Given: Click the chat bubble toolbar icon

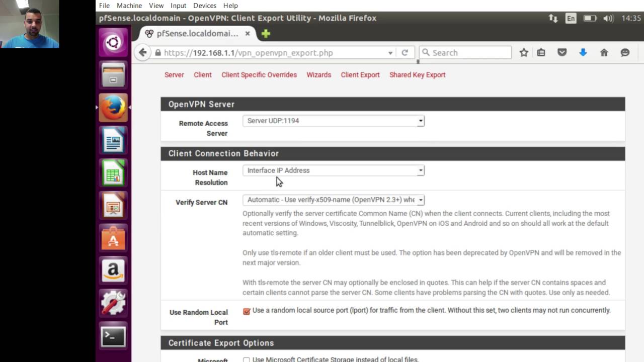Looking at the screenshot, I should point(625,52).
